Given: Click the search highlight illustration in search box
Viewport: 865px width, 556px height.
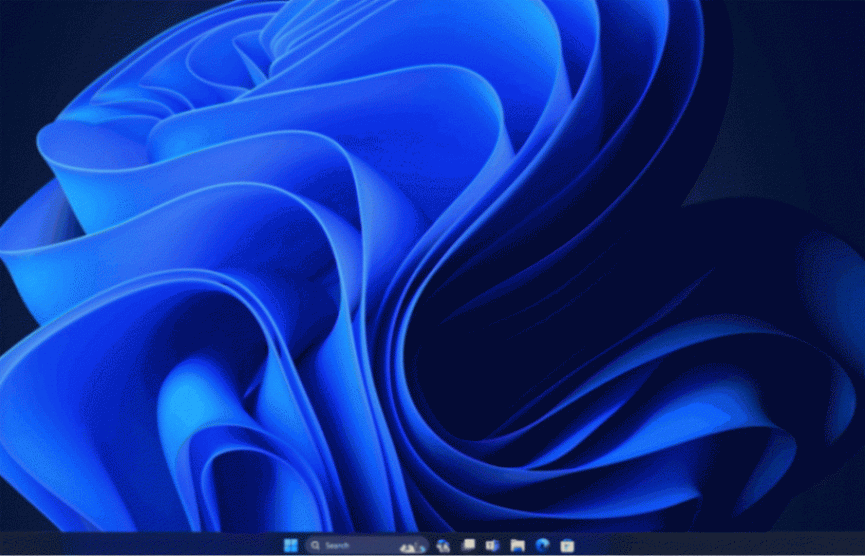Looking at the screenshot, I should (412, 545).
